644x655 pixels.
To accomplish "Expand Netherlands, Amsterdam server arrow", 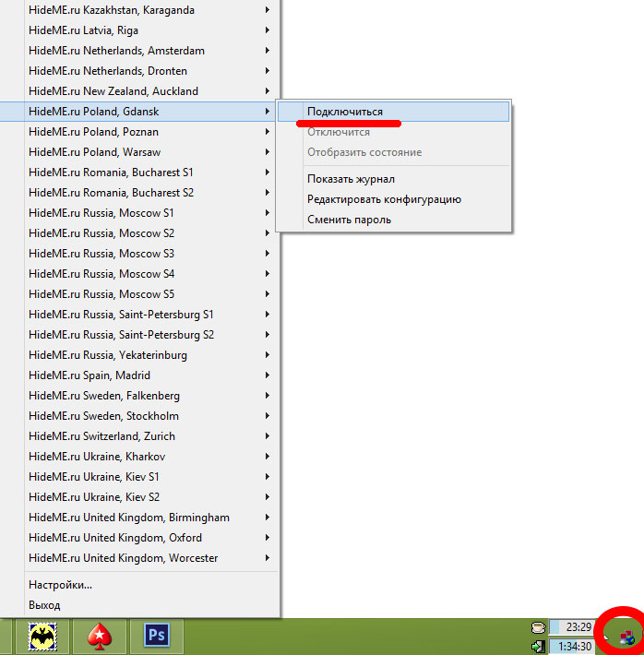I will click(267, 51).
